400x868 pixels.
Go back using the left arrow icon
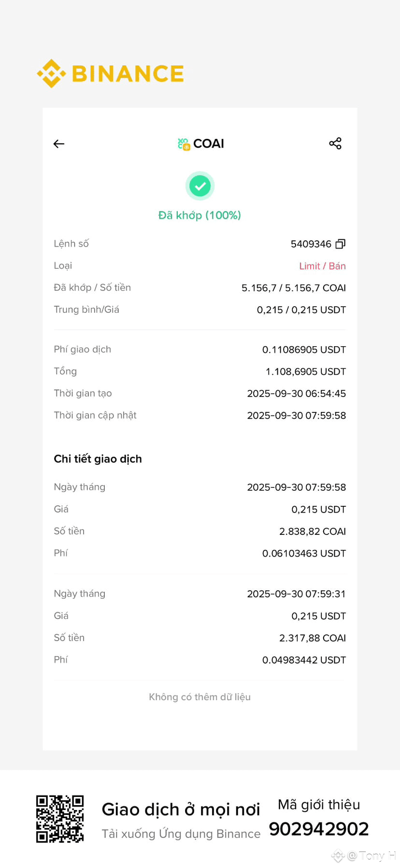tap(59, 144)
